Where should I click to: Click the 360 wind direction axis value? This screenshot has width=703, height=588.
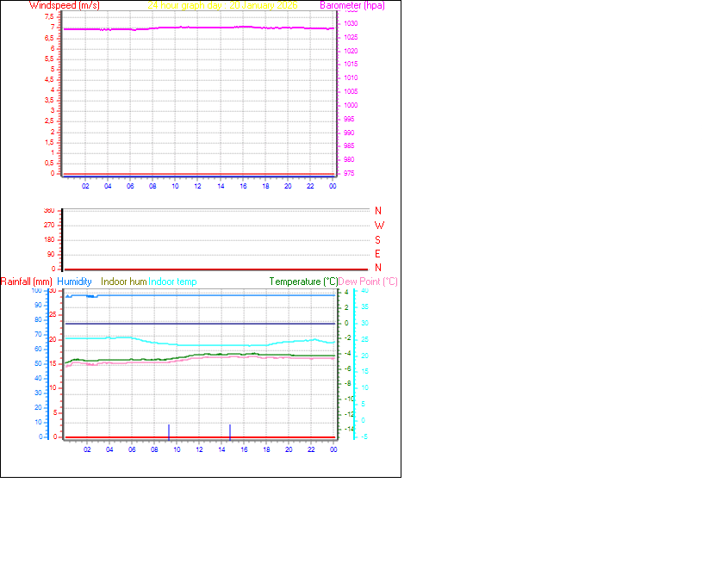click(x=49, y=208)
